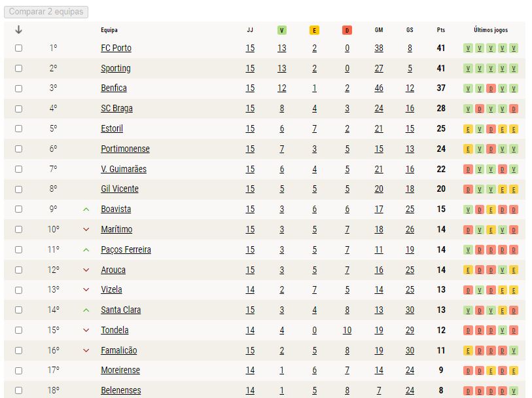
Task: Select the Belenenses row checkbox
Action: click(x=19, y=391)
